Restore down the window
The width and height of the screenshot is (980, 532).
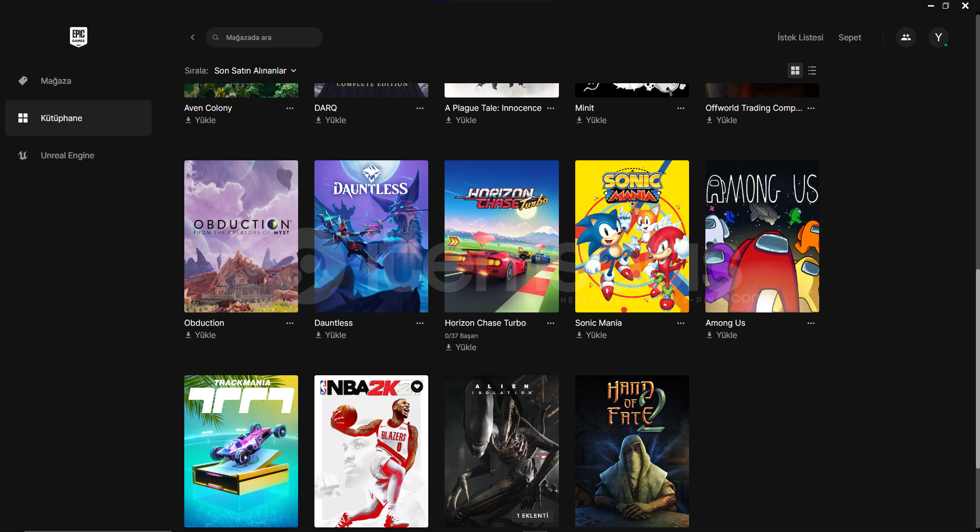946,6
